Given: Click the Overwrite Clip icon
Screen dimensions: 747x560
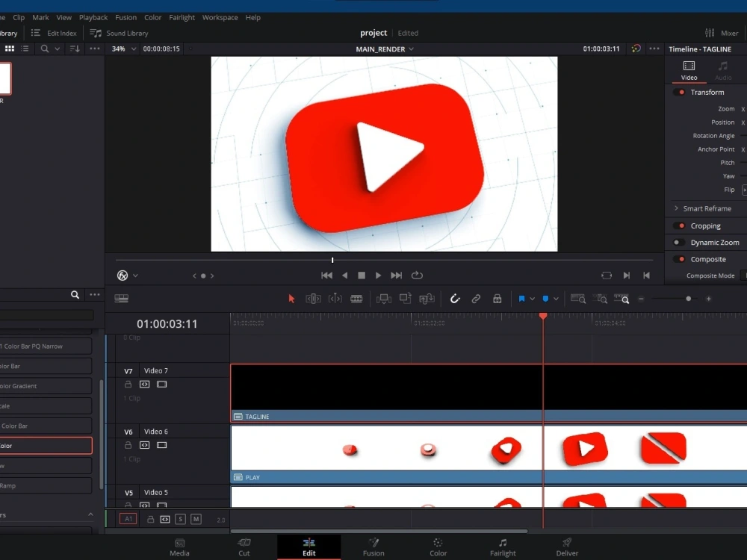Looking at the screenshot, I should tap(406, 298).
